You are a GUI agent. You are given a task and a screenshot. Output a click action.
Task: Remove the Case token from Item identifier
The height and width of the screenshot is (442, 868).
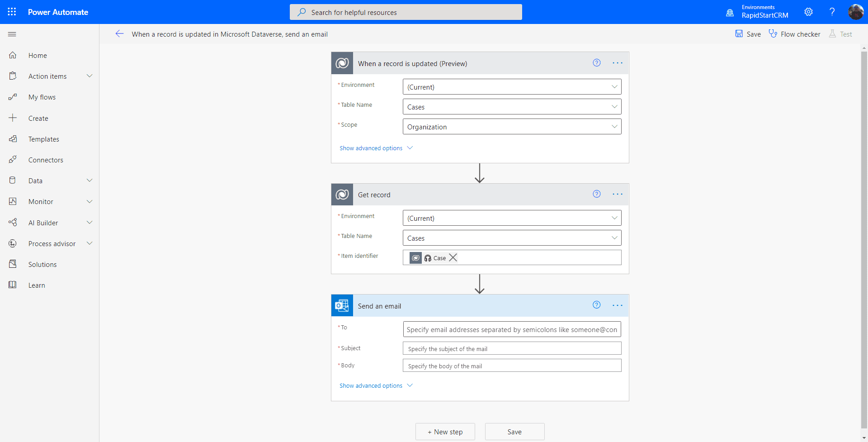(x=453, y=258)
